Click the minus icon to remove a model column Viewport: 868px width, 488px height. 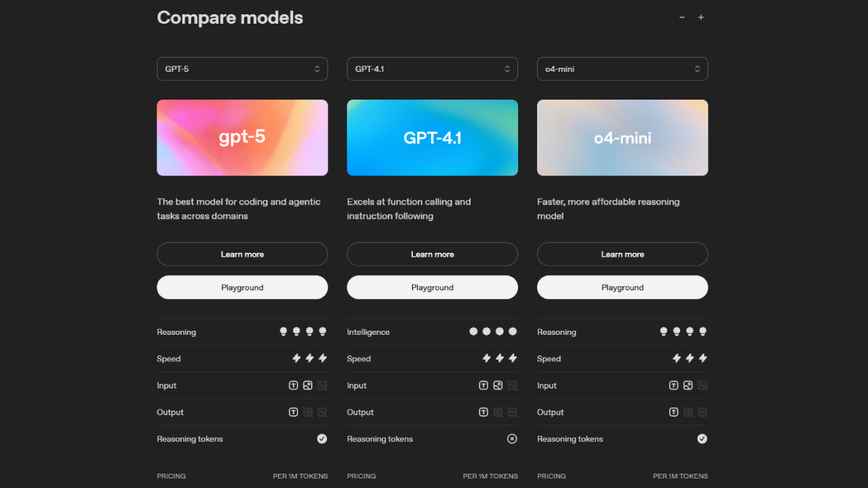[x=682, y=17]
